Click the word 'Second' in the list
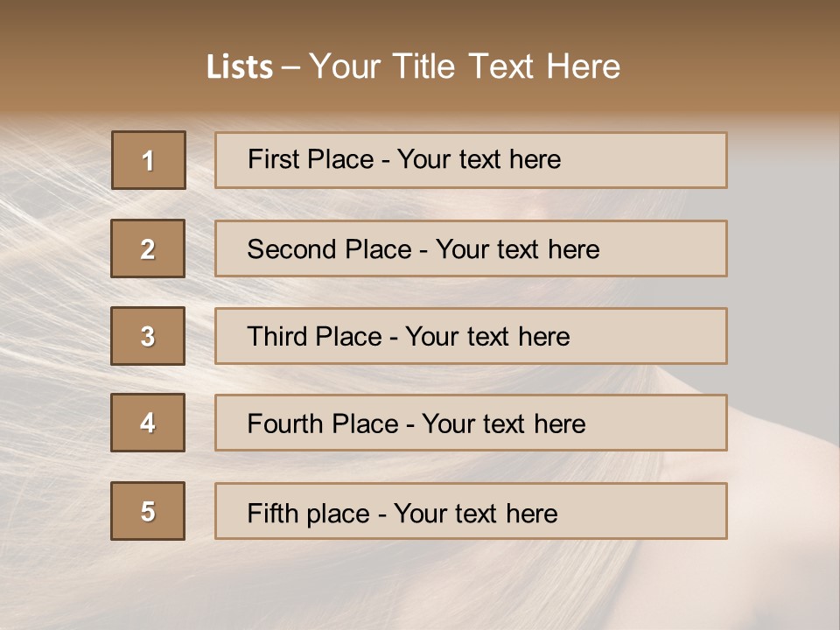The height and width of the screenshot is (630, 840). [x=291, y=249]
